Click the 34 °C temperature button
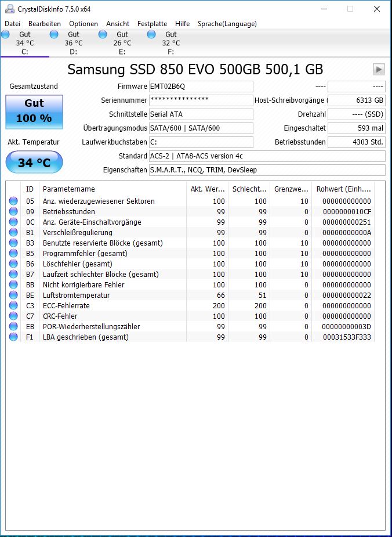Image resolution: width=392 pixels, height=537 pixels. [x=34, y=163]
